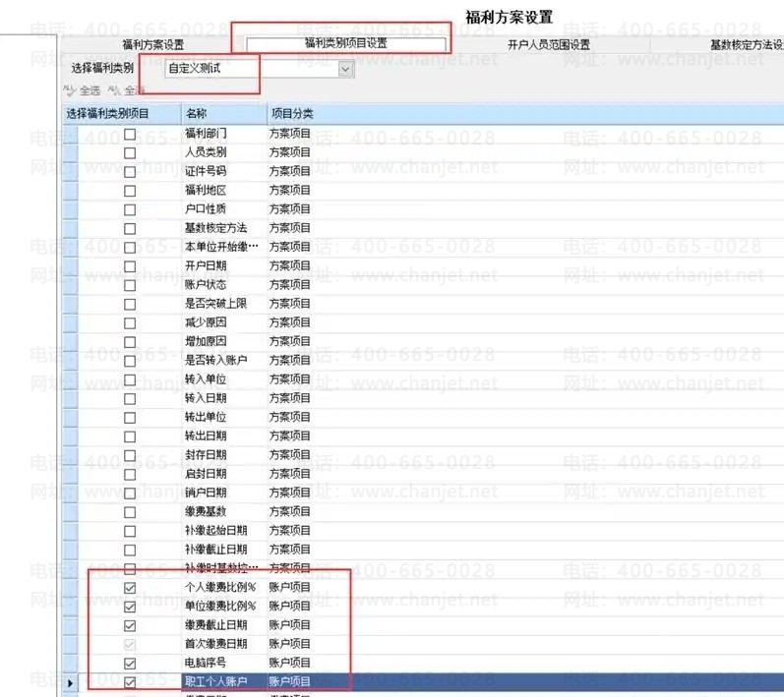Enable the 证件号码 item checkbox
This screenshot has height=697, width=784.
[130, 171]
